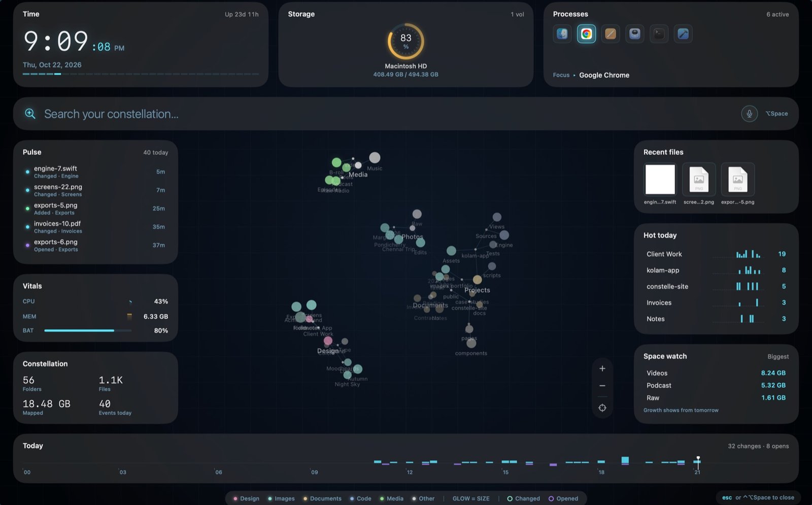
Task: Toggle the Code legend filter
Action: tap(360, 498)
